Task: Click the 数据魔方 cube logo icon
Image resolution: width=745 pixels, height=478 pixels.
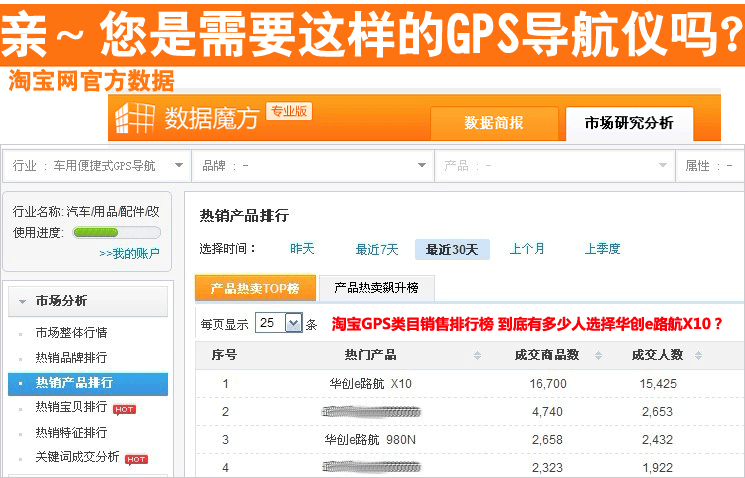Action: [135, 117]
